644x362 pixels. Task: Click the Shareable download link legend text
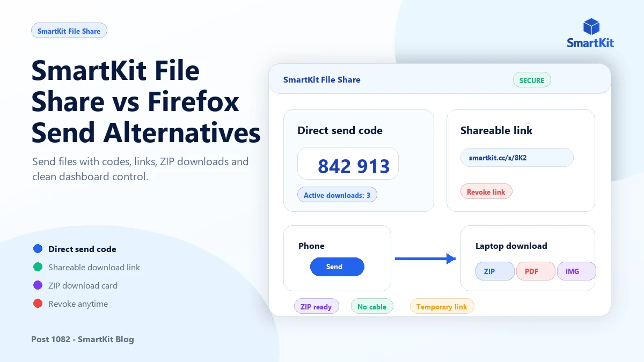[x=94, y=267]
